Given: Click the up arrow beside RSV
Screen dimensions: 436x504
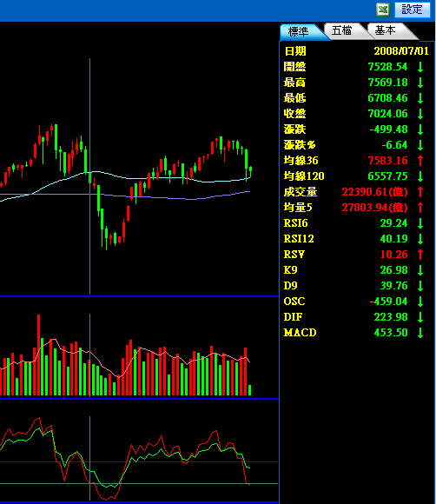Looking at the screenshot, I should tap(420, 255).
